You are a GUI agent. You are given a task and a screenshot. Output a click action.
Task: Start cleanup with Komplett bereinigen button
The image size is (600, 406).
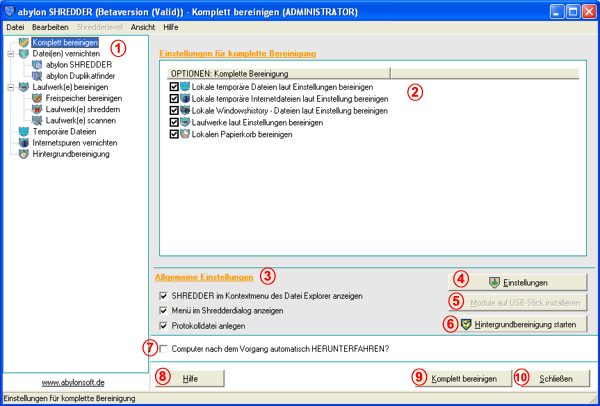pos(464,379)
